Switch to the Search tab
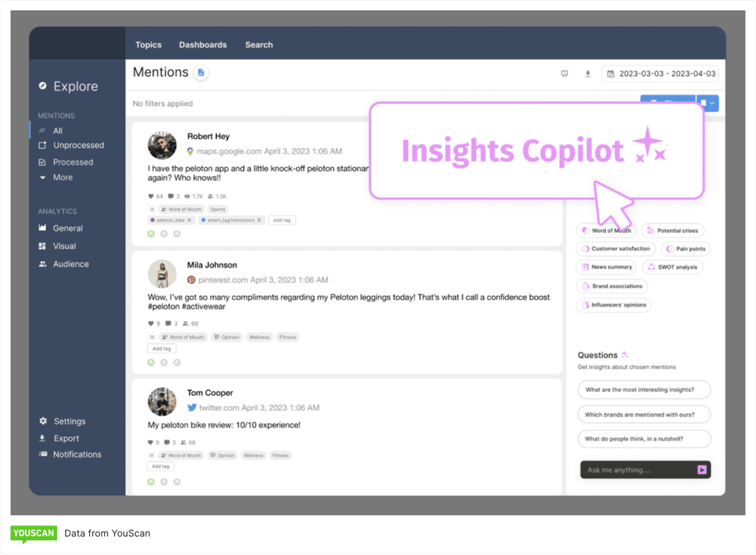756x555 pixels. [259, 44]
